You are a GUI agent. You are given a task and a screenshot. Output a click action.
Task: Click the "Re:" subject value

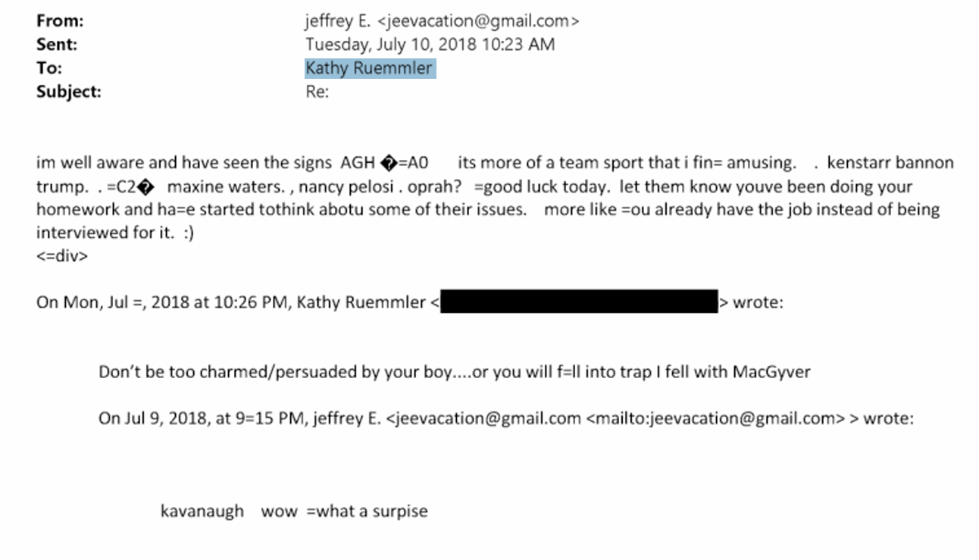tap(317, 92)
